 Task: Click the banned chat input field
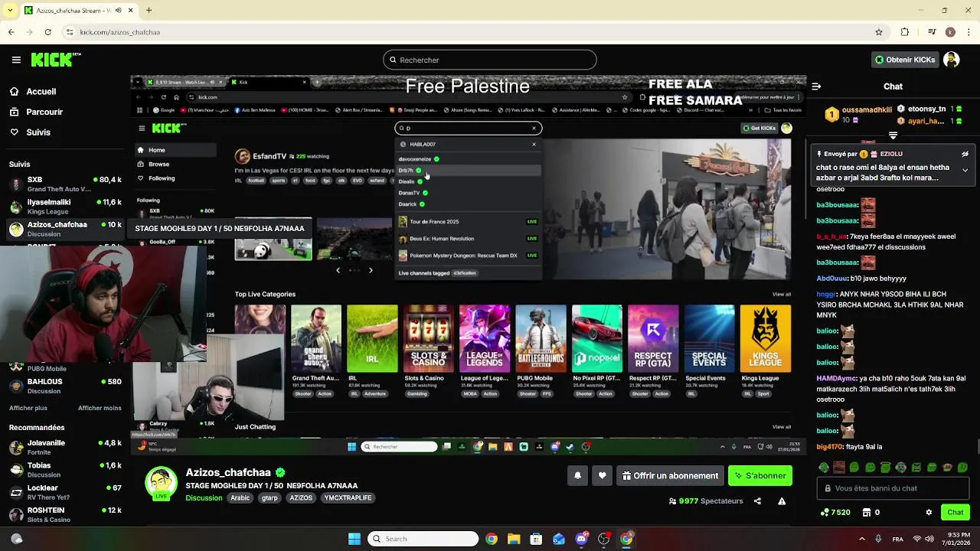tap(893, 488)
